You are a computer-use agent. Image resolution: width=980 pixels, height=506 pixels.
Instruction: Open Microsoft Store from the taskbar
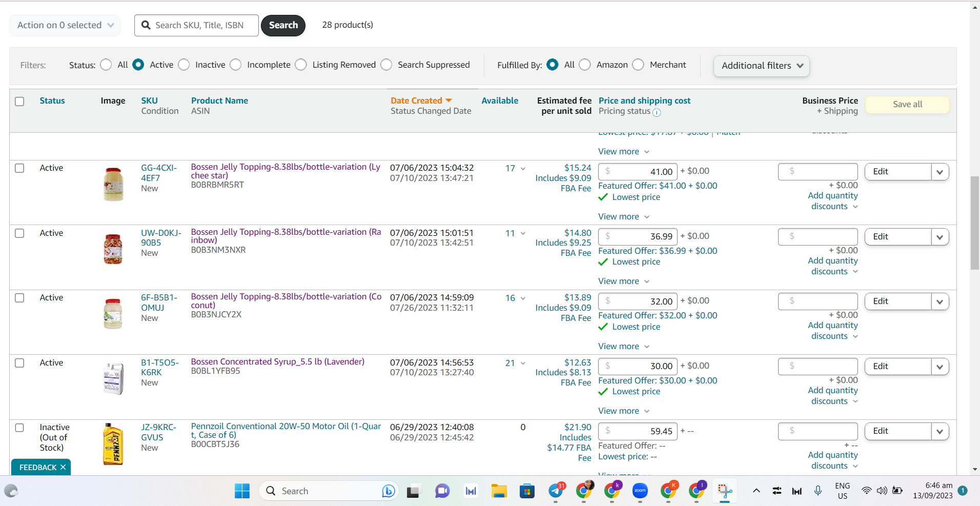pyautogui.click(x=527, y=491)
